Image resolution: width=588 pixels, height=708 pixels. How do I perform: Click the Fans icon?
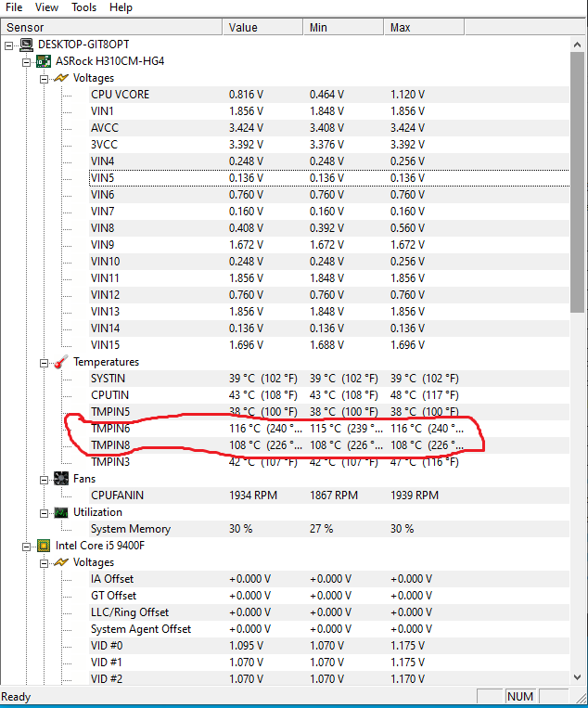[x=61, y=479]
